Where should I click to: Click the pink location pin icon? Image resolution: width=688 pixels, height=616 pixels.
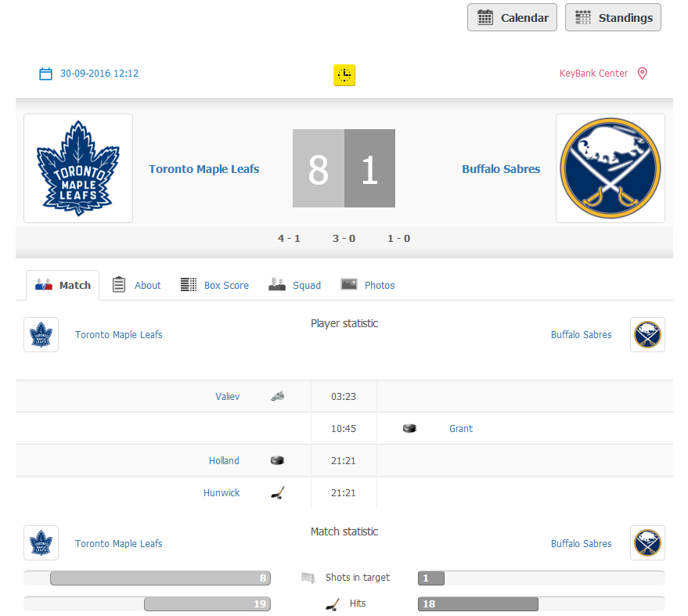pyautogui.click(x=642, y=74)
